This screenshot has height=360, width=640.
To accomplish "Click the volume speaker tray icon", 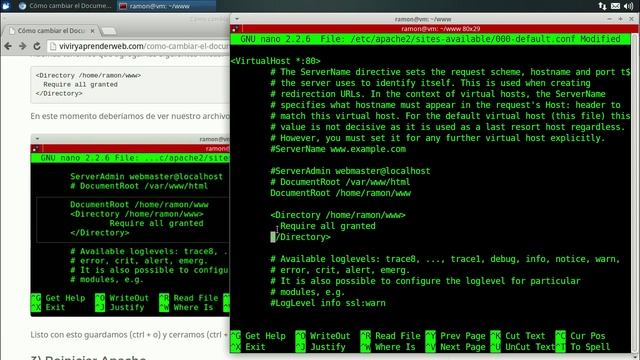I will coord(629,6).
